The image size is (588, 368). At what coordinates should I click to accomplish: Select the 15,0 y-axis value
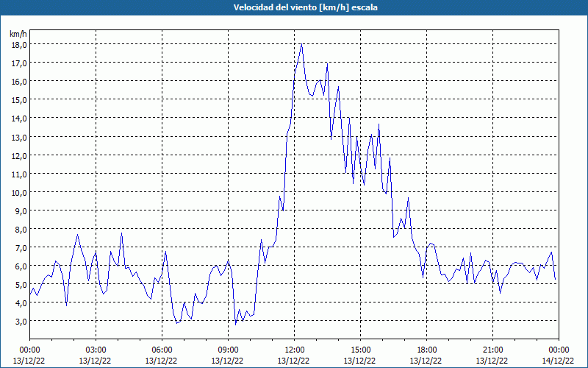(x=19, y=100)
